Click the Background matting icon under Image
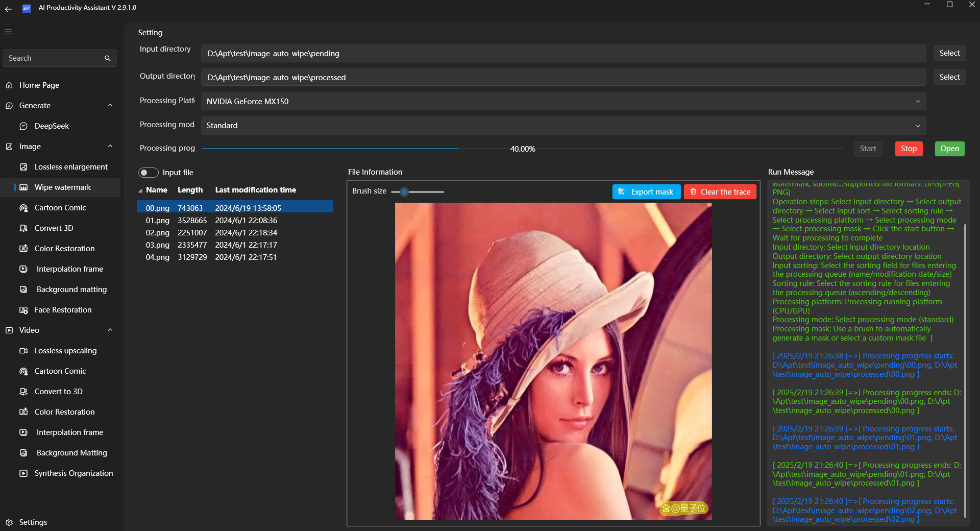This screenshot has height=531, width=980. (23, 289)
